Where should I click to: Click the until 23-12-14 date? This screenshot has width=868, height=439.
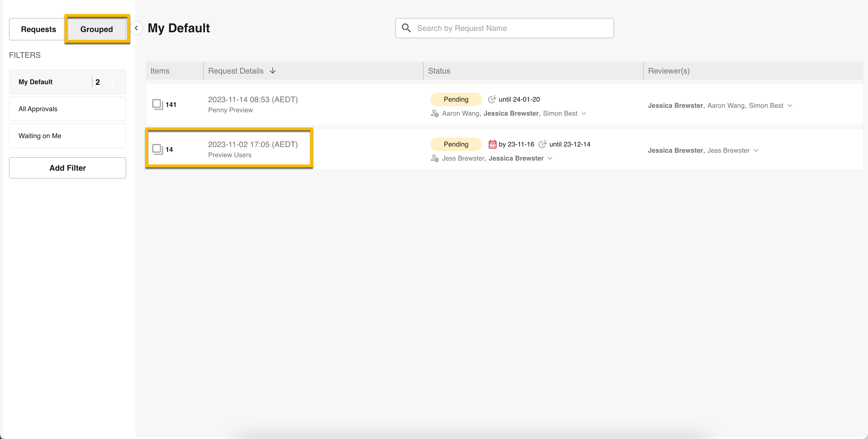coord(570,144)
